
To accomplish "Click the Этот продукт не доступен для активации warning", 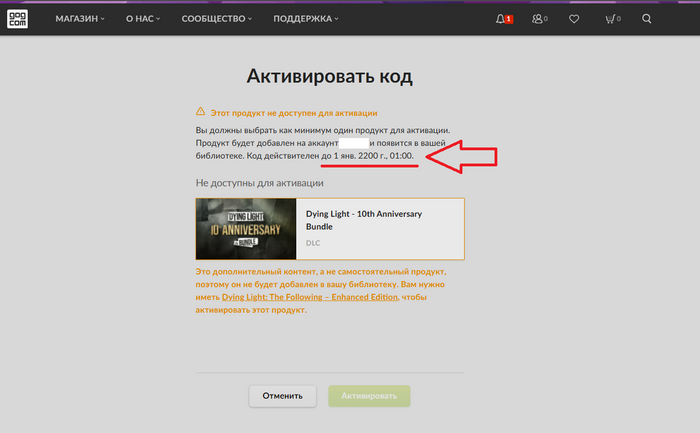I will (x=294, y=113).
